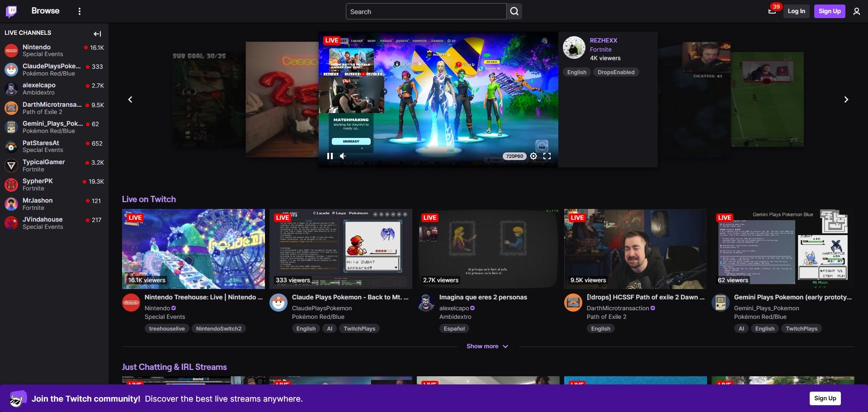Screen dimensions: 868x412
Task: Select the DropsEnabled tag
Action: tap(616, 72)
